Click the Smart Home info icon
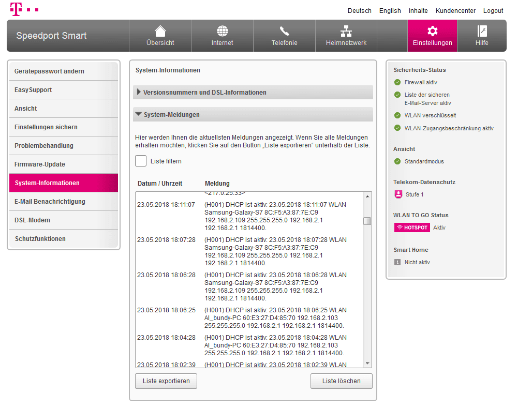Screen dimensions: 532x409 397,262
